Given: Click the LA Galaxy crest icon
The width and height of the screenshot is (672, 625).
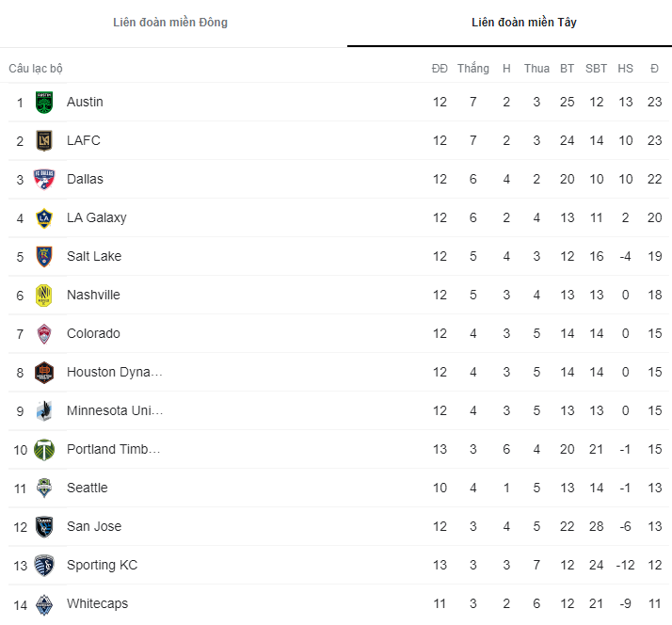Looking at the screenshot, I should (44, 217).
